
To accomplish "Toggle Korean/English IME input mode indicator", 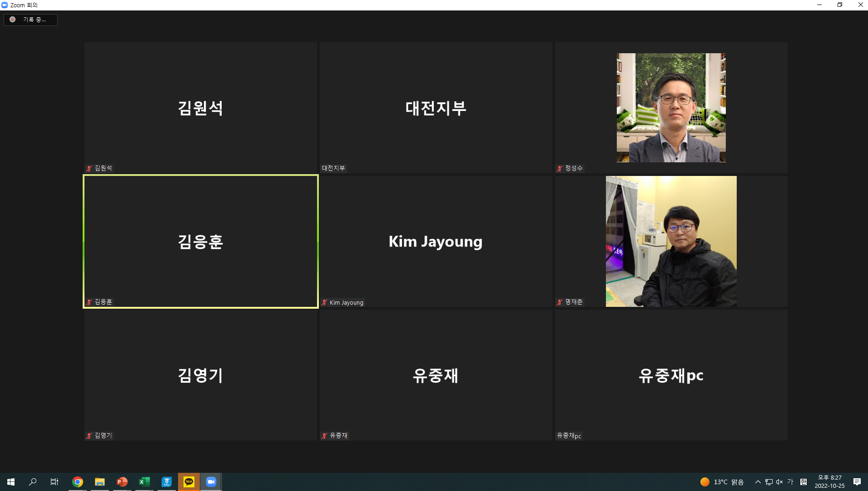I will [790, 482].
